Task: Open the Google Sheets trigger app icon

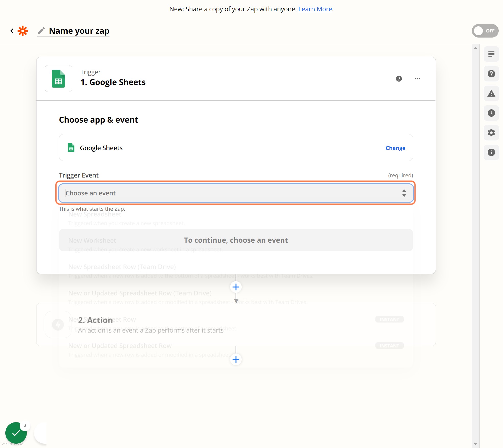Action: point(58,79)
